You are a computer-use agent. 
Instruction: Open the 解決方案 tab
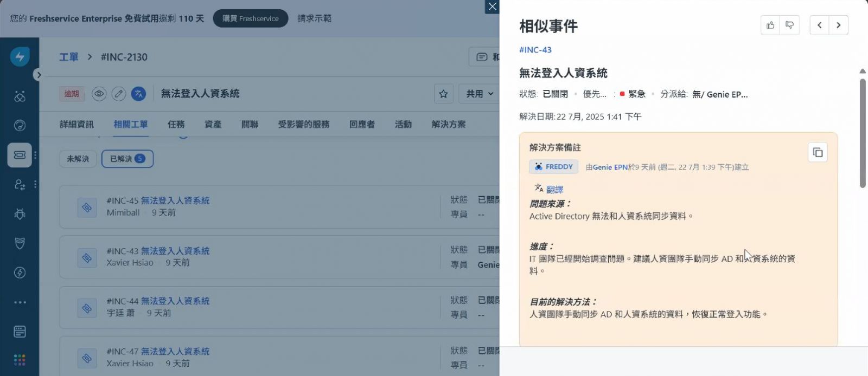pos(448,125)
